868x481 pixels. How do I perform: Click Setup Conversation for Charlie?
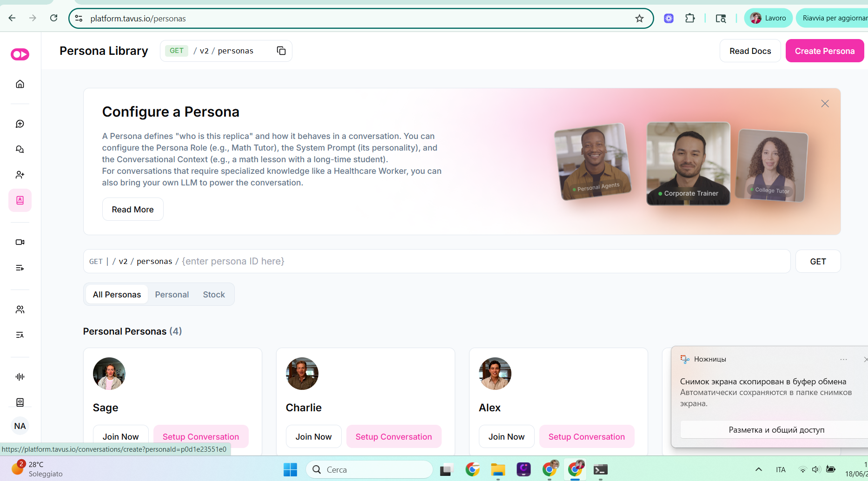coord(394,436)
